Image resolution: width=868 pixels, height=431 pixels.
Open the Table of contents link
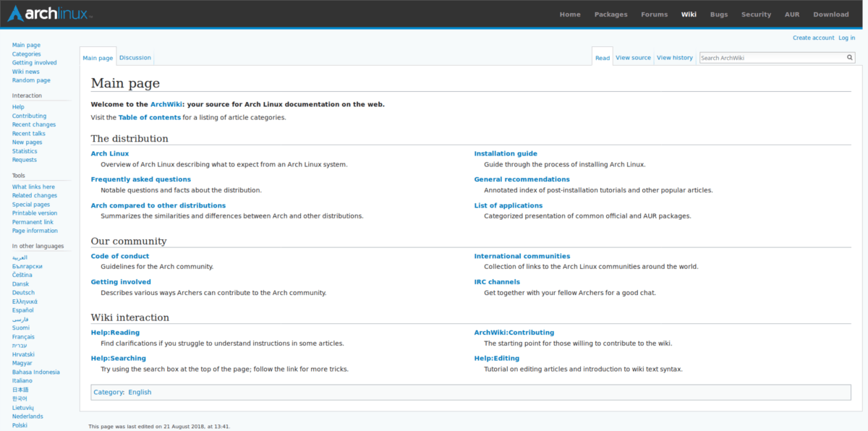tap(149, 116)
